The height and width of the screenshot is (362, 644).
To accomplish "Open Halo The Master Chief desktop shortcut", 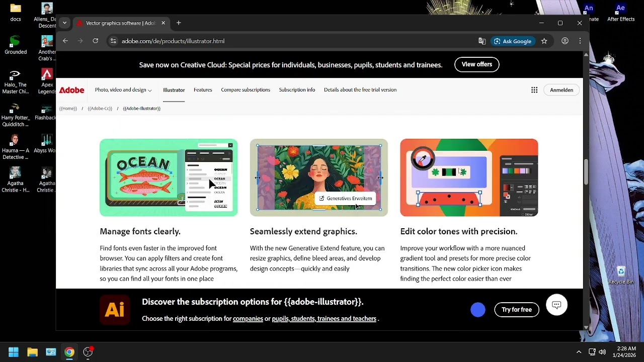I will coord(16,81).
